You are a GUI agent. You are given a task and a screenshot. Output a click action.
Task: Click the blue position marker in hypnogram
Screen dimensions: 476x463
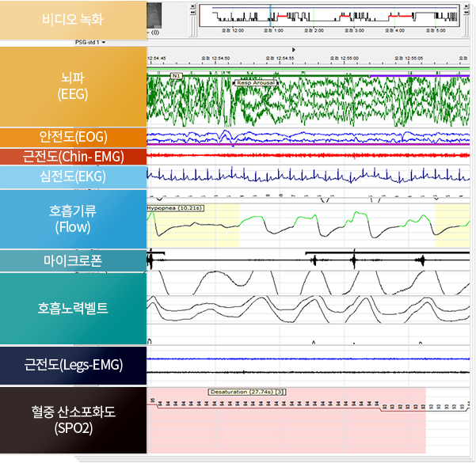pos(270,16)
